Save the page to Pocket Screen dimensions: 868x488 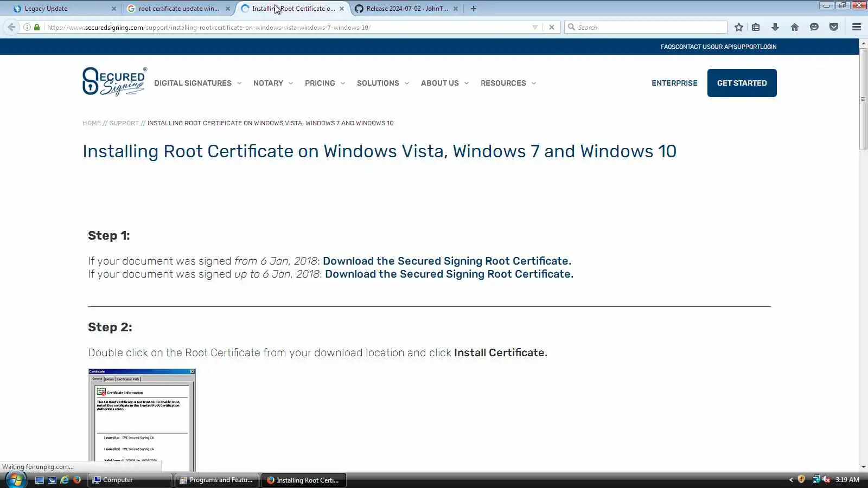[834, 27]
